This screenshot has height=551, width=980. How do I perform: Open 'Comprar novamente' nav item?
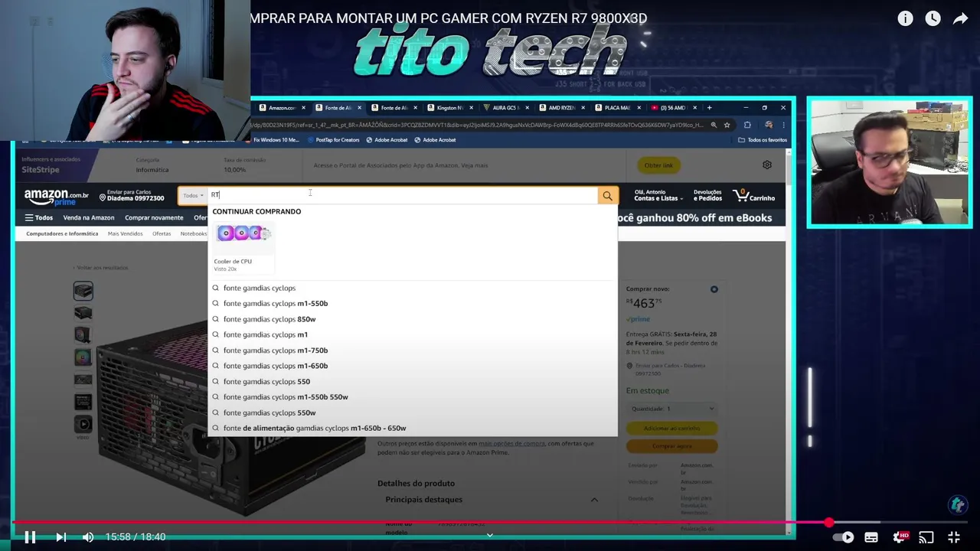point(154,217)
